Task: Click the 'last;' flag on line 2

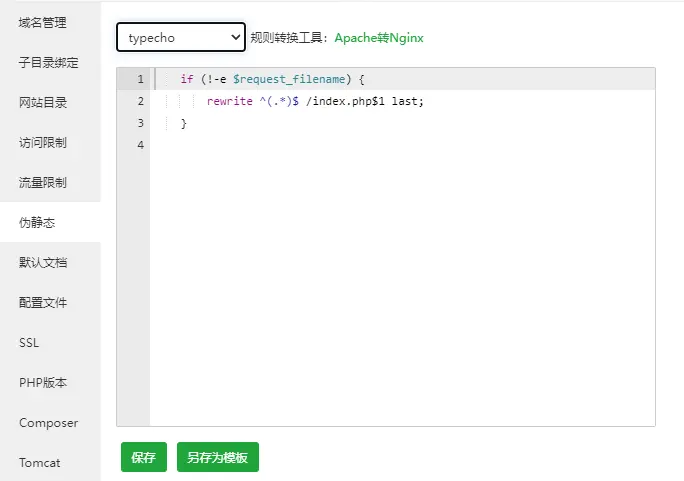Action: 407,101
